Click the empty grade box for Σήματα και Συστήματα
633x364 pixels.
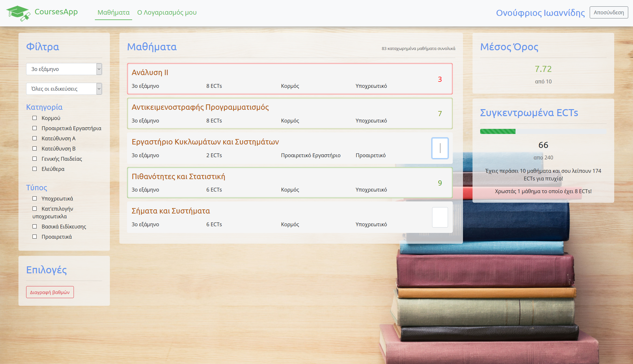point(440,217)
